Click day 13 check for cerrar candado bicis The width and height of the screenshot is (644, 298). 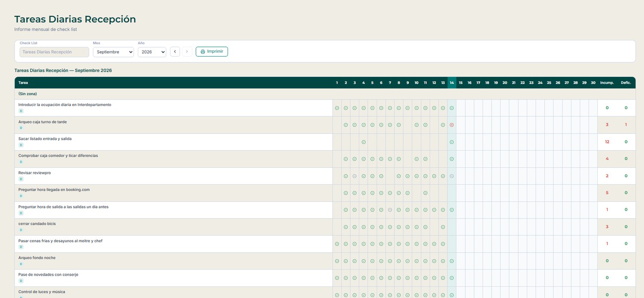443,227
